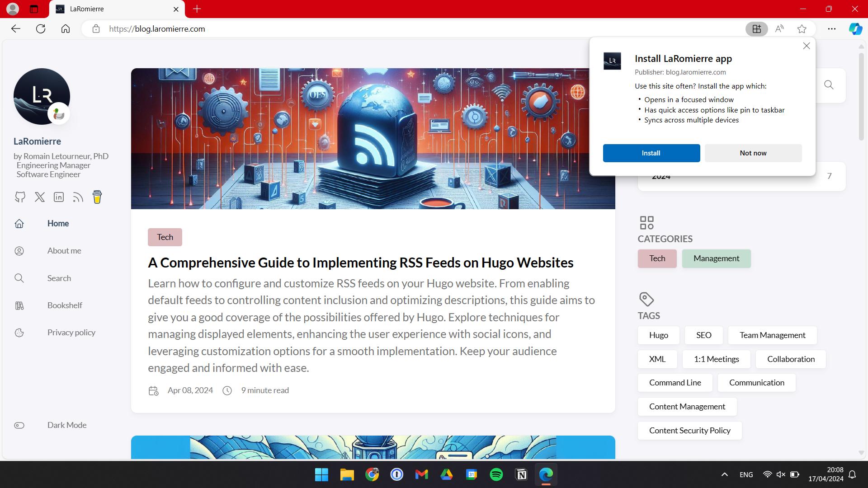Viewport: 868px width, 488px height.
Task: Click the LinkedIn icon in sidebar
Action: pyautogui.click(x=58, y=197)
